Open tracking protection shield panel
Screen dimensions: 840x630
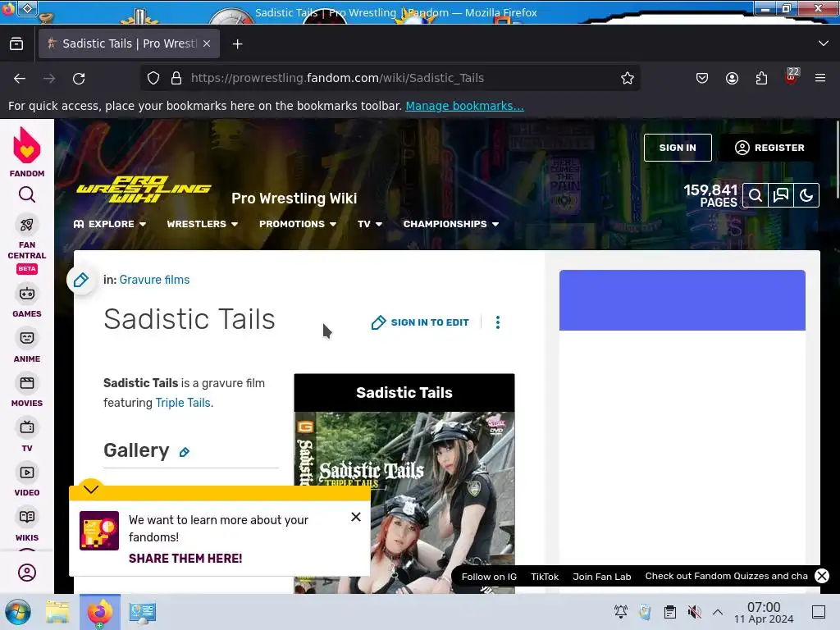click(153, 78)
